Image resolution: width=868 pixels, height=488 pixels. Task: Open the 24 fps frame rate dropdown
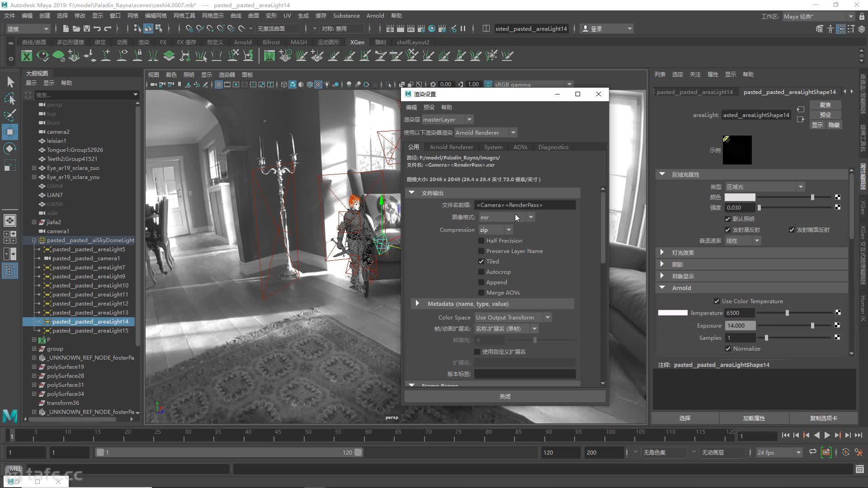779,452
